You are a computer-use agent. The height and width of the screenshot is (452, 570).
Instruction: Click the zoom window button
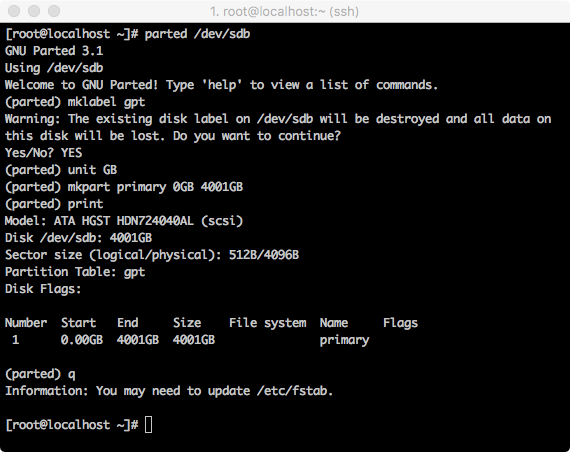point(54,11)
